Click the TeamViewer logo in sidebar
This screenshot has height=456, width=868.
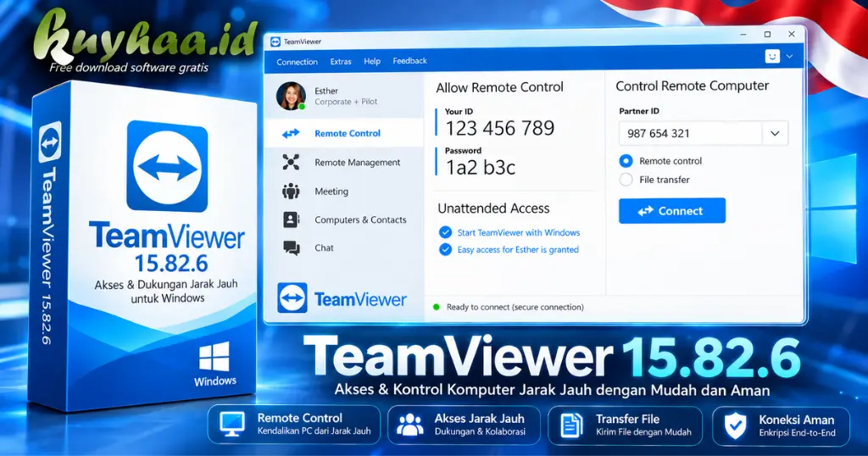342,298
